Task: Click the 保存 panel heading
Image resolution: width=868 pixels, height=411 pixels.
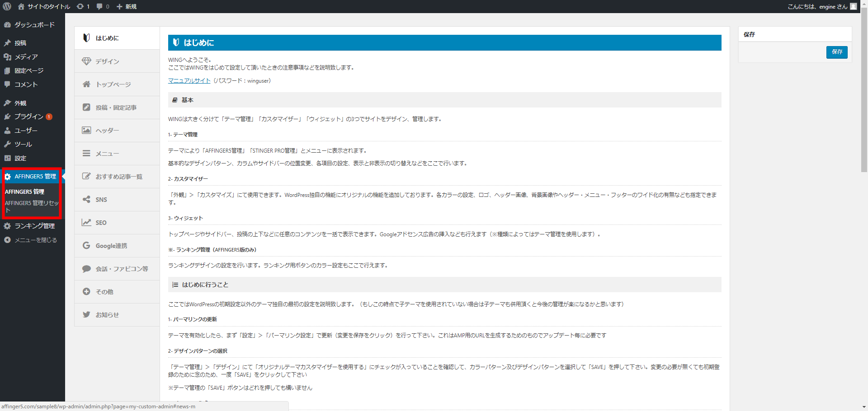Action: tap(750, 34)
